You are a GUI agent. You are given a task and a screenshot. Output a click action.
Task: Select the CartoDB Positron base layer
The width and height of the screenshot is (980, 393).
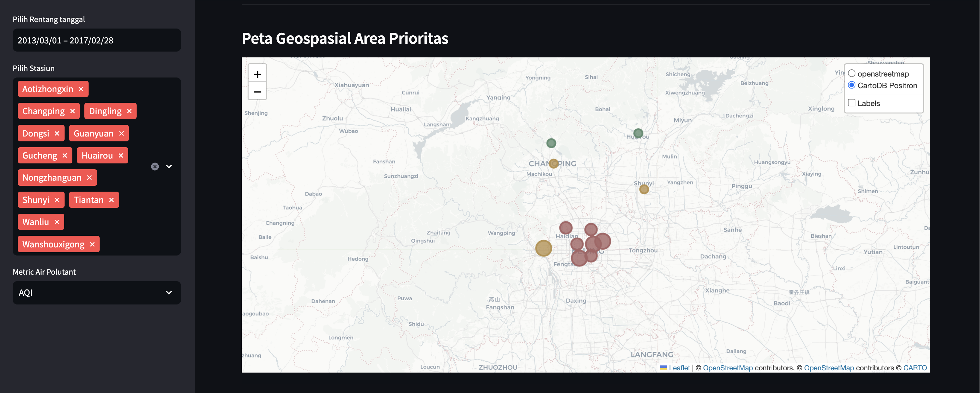coord(852,85)
